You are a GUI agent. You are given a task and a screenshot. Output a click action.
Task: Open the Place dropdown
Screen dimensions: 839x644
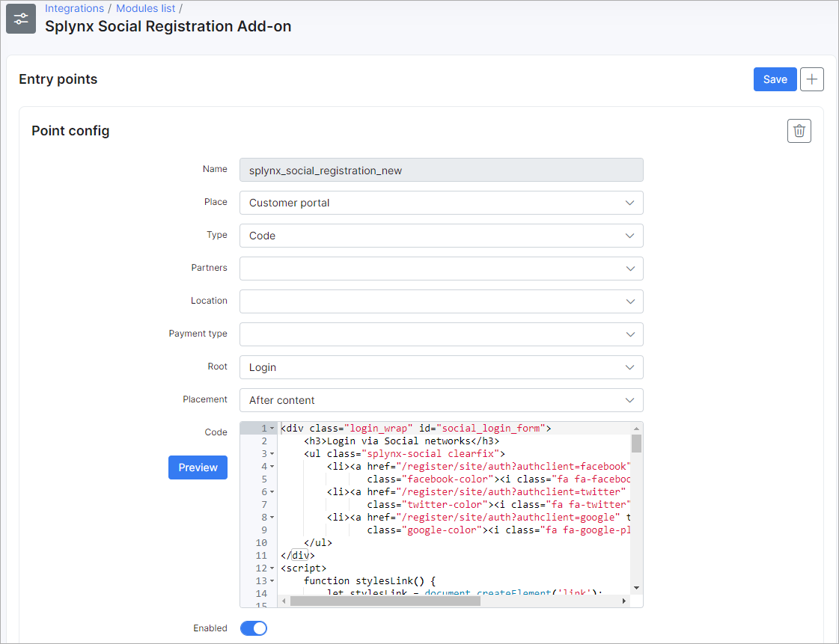(x=441, y=203)
